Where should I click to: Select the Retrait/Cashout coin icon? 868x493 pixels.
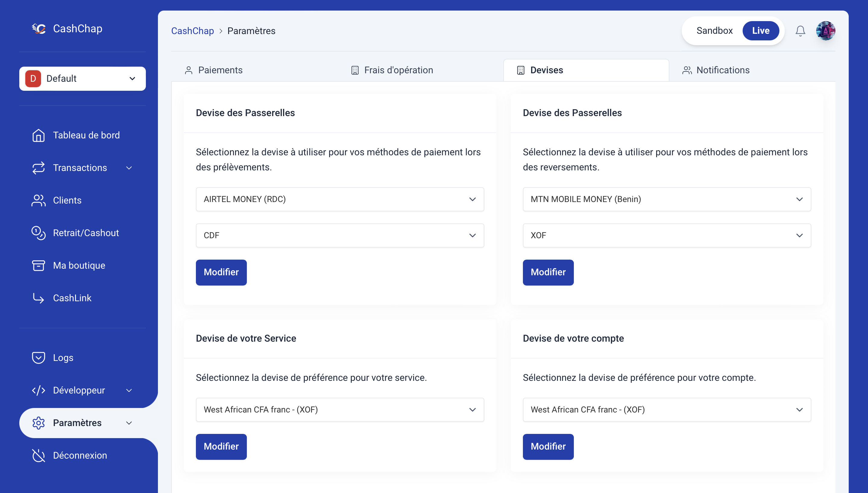click(38, 232)
